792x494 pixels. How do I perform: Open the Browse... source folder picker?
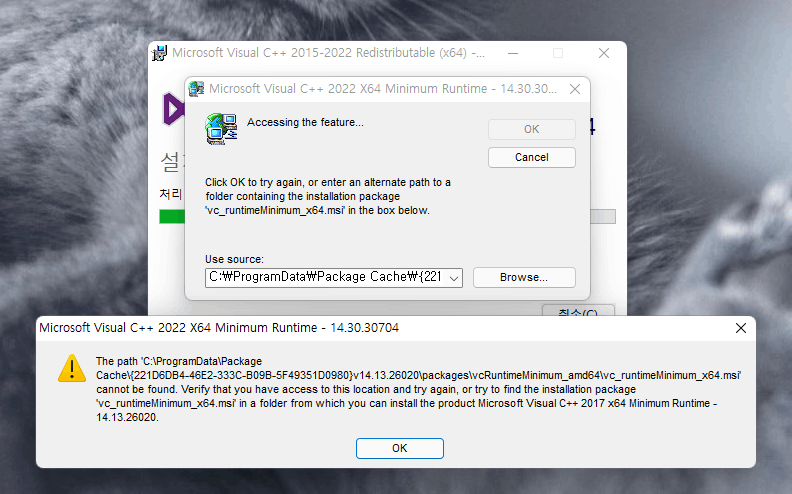click(524, 277)
